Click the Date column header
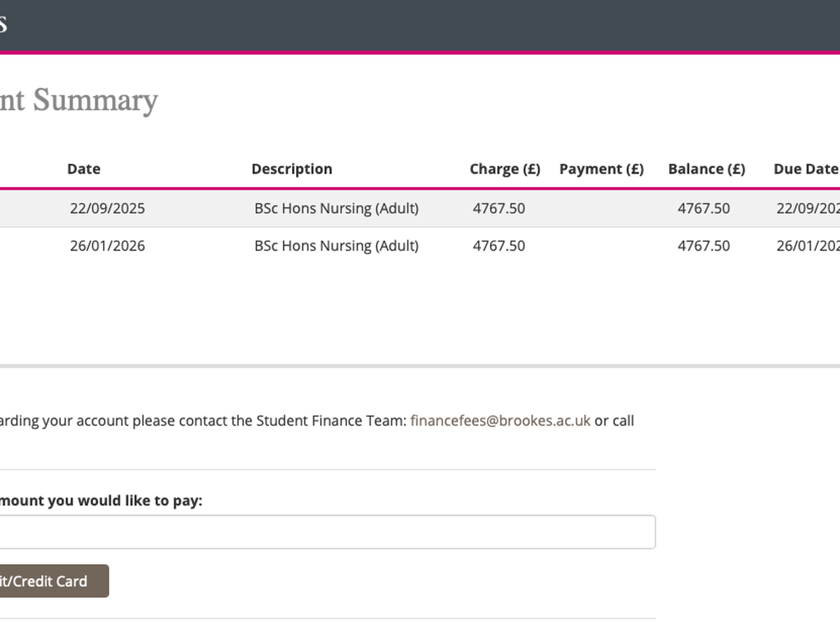840x630 pixels. [84, 169]
